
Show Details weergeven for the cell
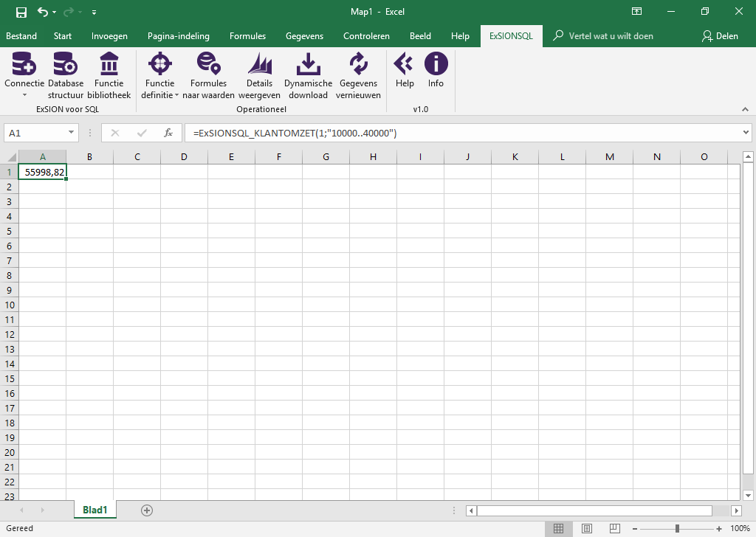point(259,75)
